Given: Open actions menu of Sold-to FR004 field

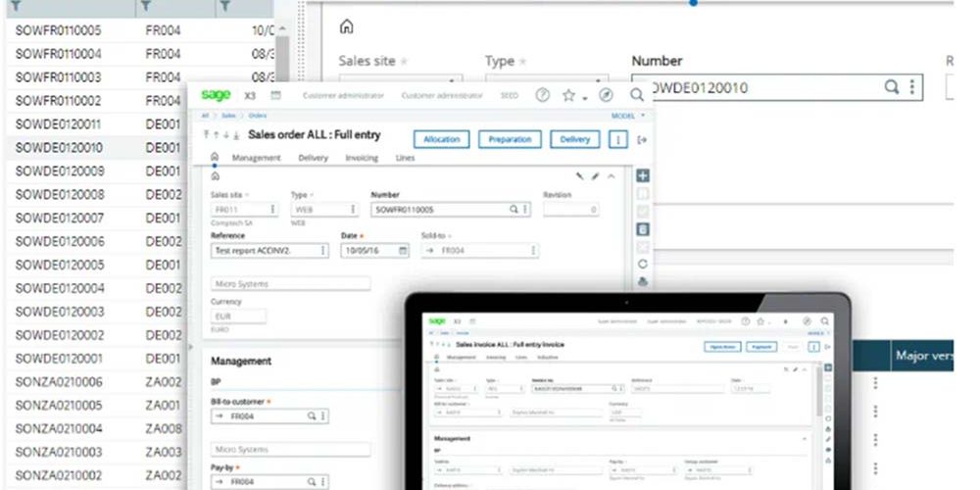Looking at the screenshot, I should coord(532,250).
